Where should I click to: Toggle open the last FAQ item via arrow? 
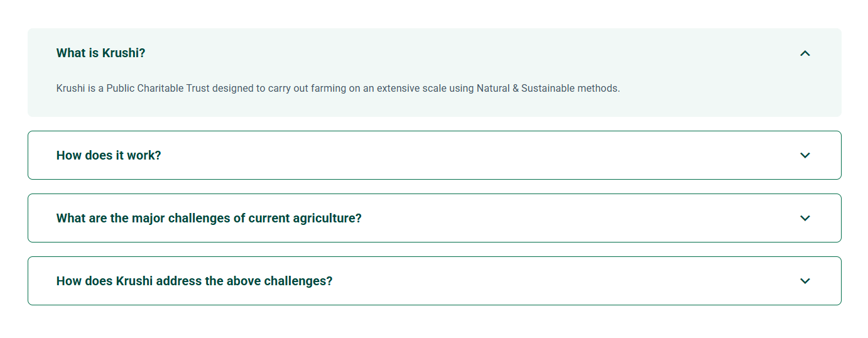click(805, 281)
